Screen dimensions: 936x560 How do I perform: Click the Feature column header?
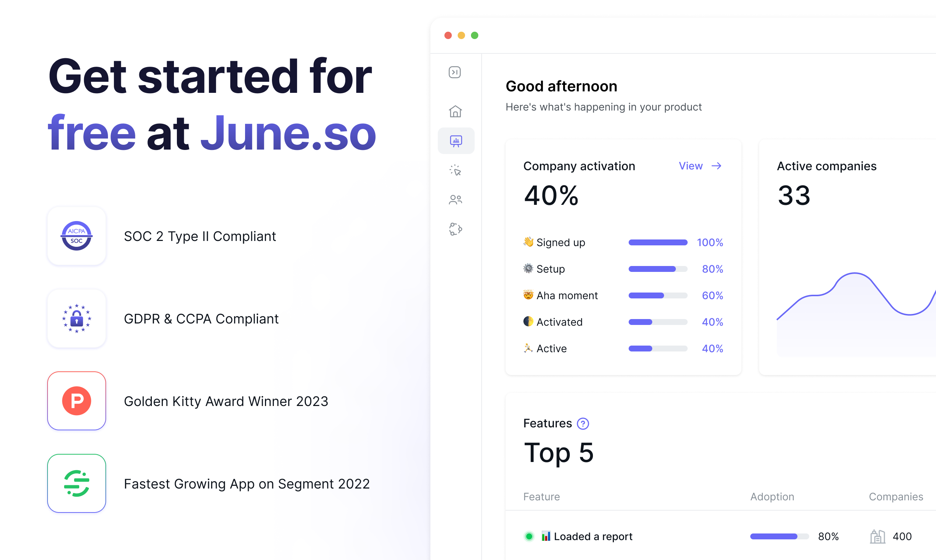point(542,497)
